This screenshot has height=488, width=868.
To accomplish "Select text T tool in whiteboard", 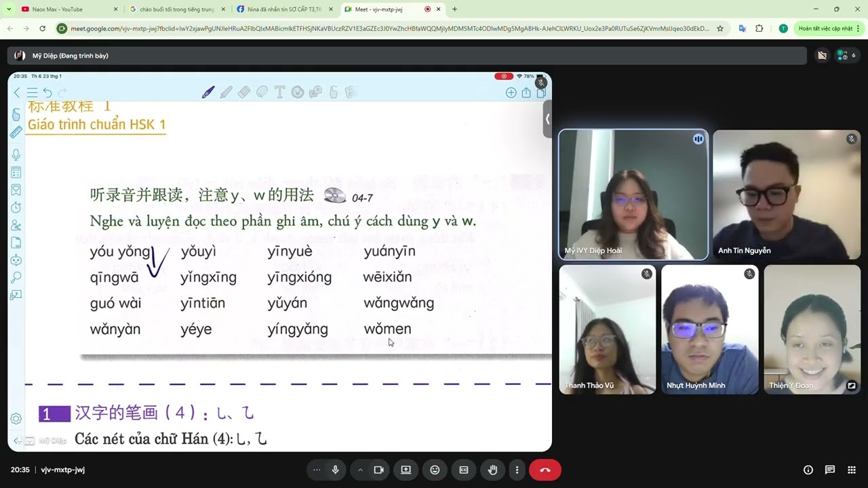I will [279, 92].
